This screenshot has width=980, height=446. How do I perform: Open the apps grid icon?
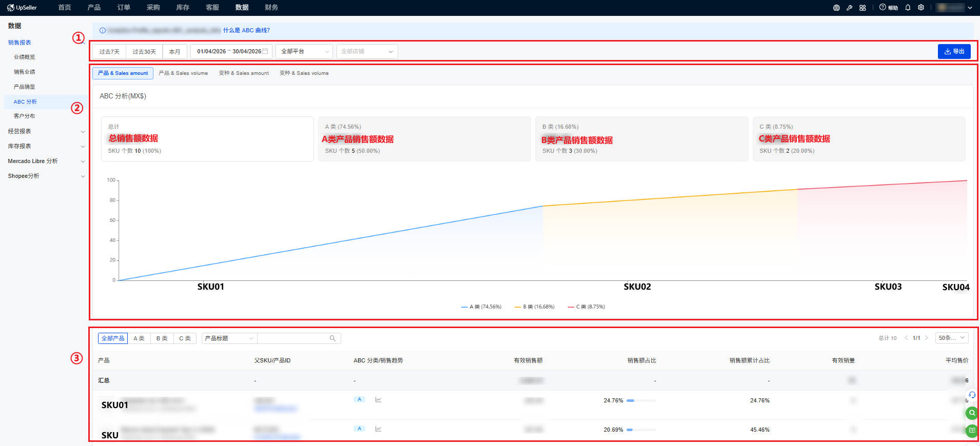(x=863, y=8)
